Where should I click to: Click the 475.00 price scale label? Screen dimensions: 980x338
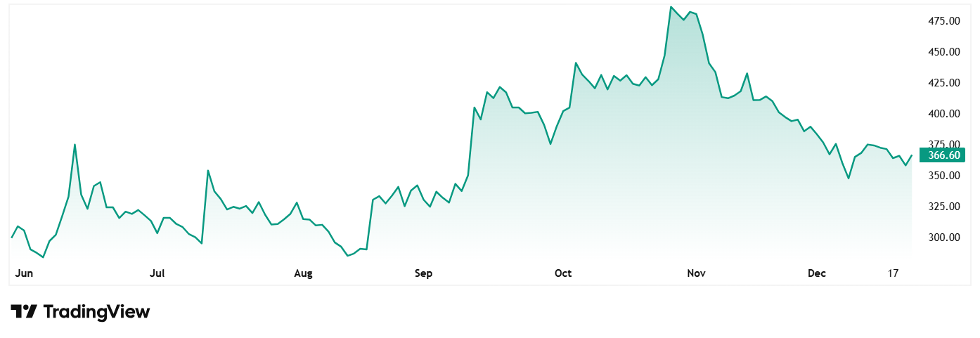pos(944,21)
